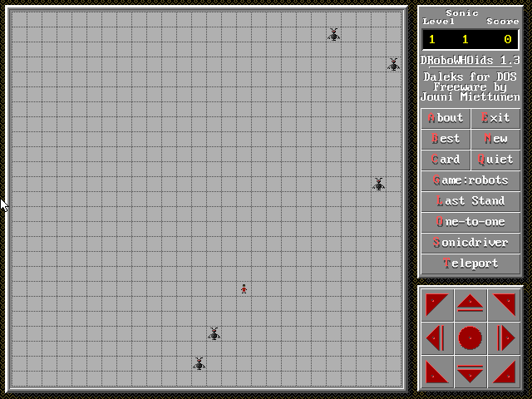Click the Score label
Screen dimensions: 532x399
point(502,21)
